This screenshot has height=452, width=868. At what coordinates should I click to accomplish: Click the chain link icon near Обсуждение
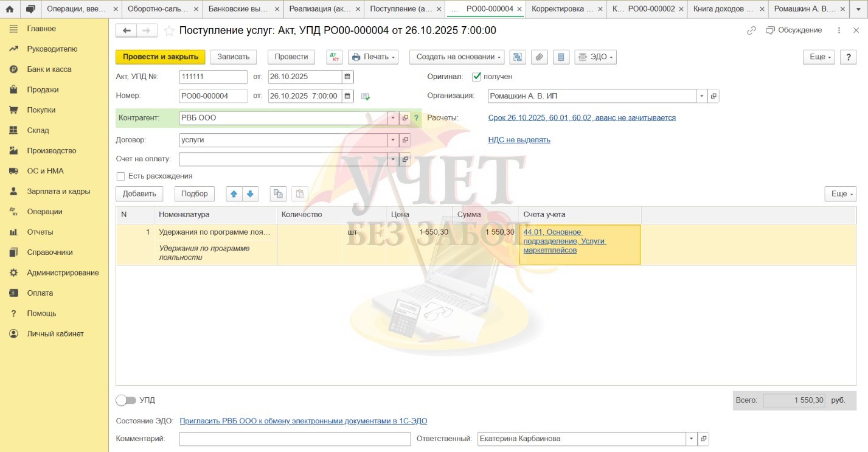click(x=751, y=30)
